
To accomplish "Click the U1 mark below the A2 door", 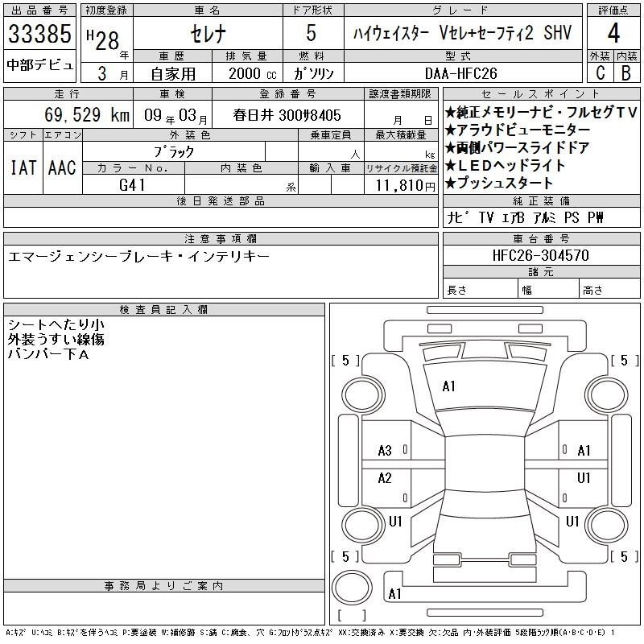I will [x=395, y=522].
